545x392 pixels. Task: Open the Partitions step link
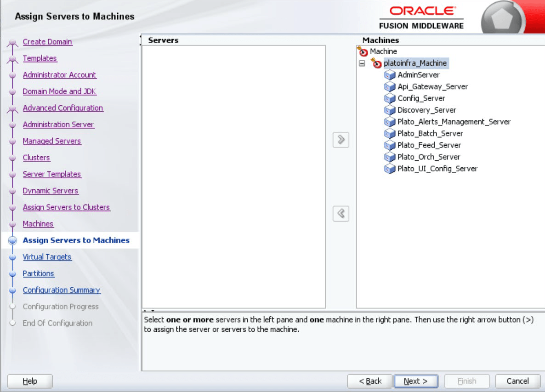(38, 273)
